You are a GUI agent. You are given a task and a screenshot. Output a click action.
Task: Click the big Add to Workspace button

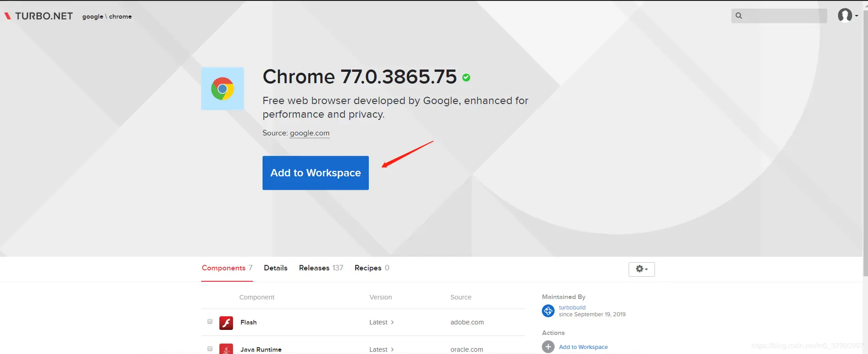[316, 173]
